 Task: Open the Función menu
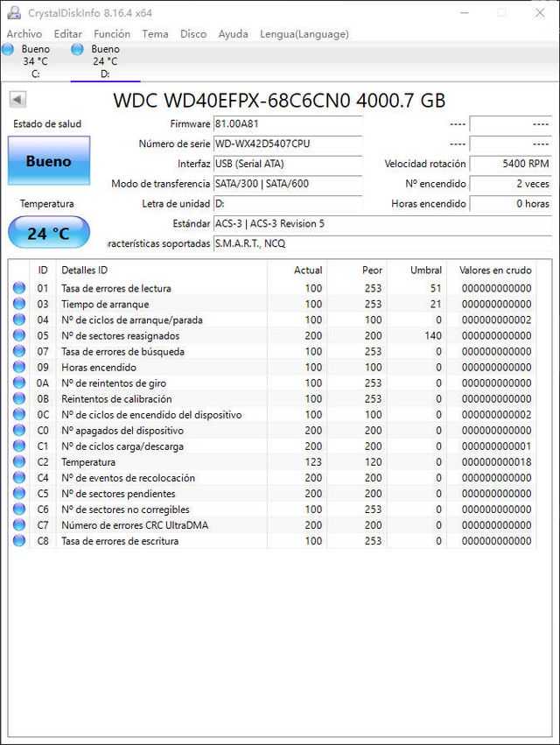(112, 34)
